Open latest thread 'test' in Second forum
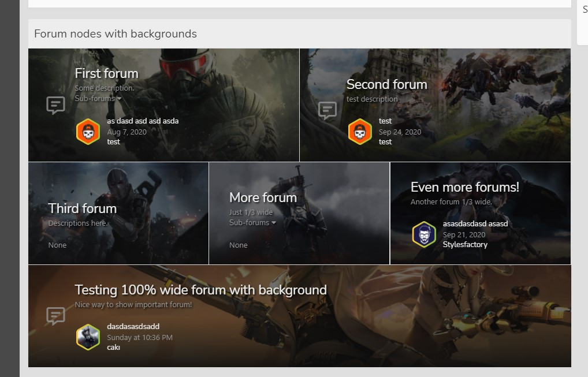 tap(385, 121)
